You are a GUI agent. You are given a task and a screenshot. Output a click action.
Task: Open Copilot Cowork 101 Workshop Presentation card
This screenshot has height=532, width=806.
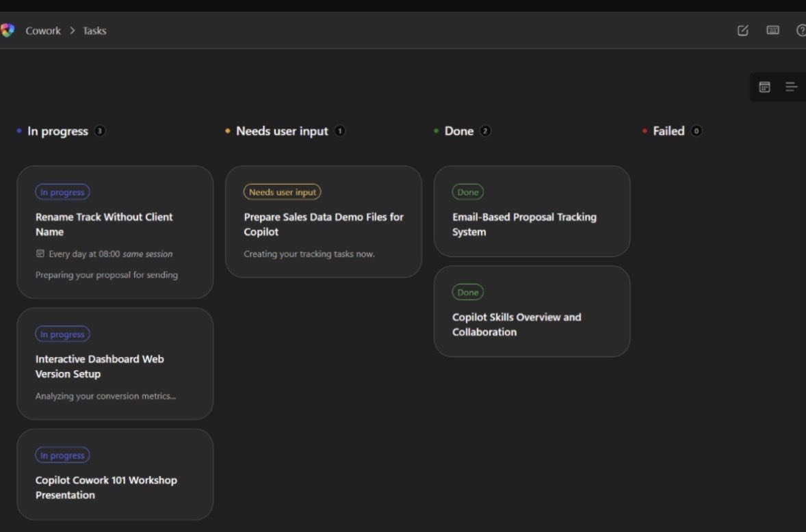coord(115,475)
